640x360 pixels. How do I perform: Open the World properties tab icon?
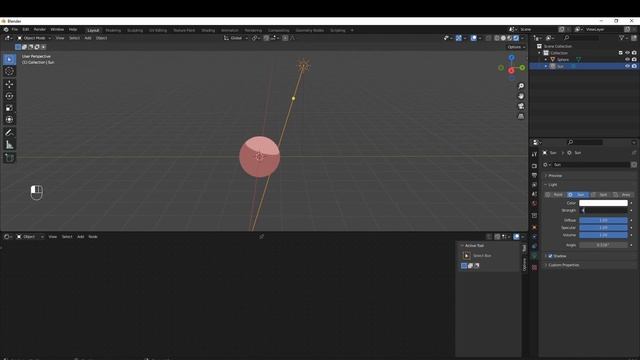534,204
